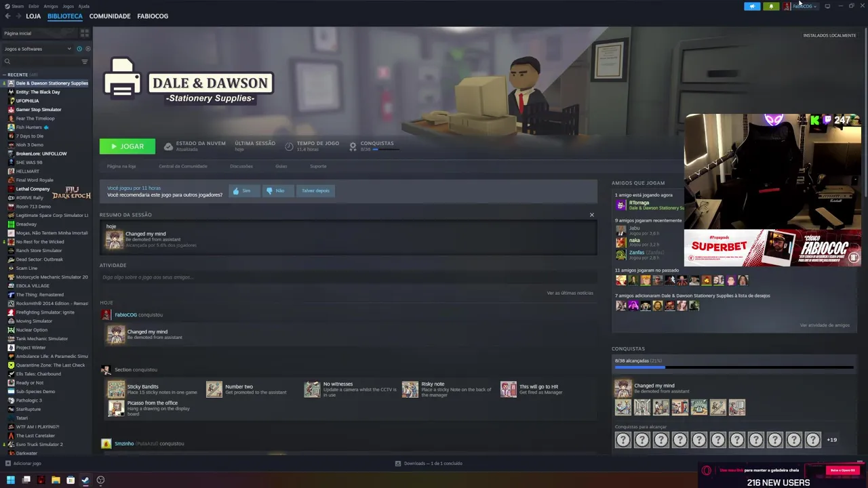The height and width of the screenshot is (488, 868).
Task: Click the green JOGAR button
Action: 127,146
